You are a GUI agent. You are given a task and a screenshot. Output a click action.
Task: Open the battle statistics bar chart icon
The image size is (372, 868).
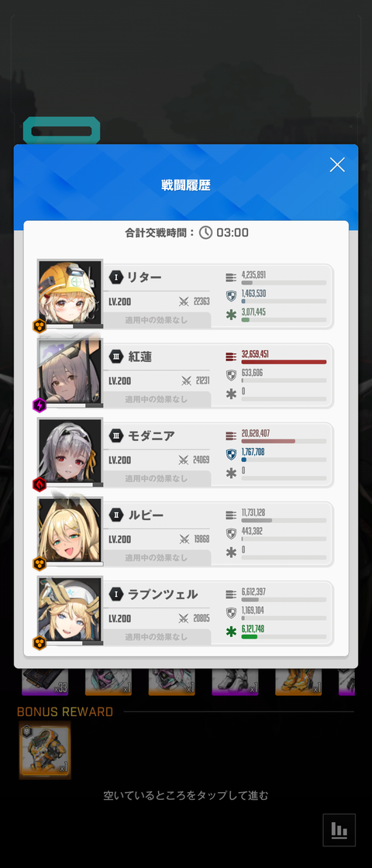[339, 829]
